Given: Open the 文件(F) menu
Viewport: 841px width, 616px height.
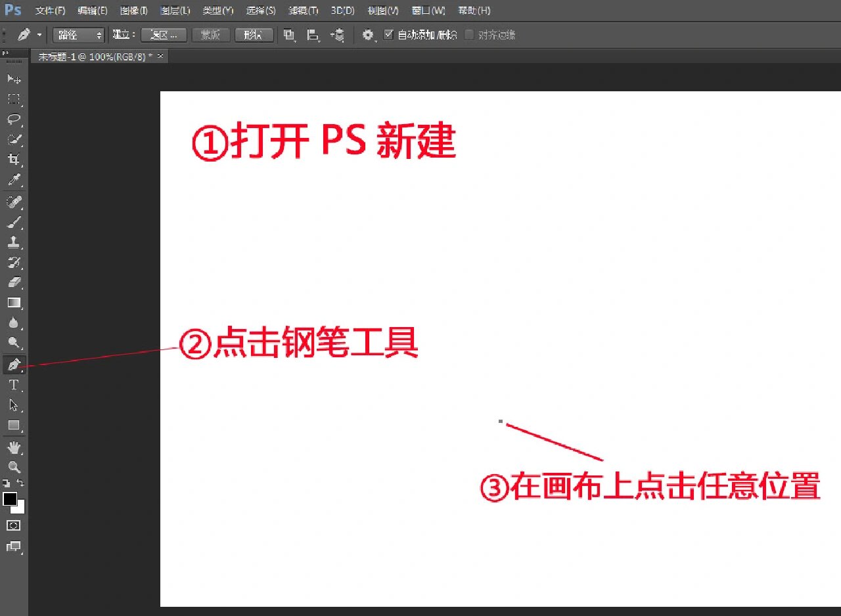Looking at the screenshot, I should click(x=51, y=11).
